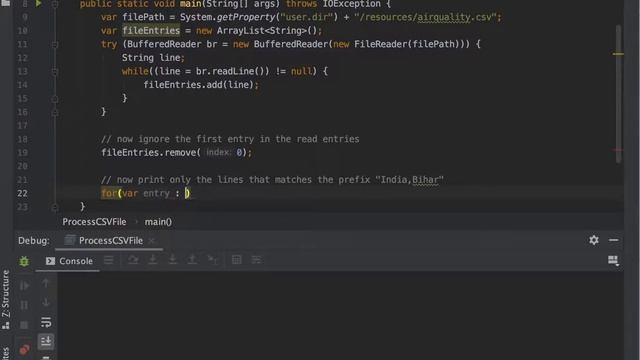Screen dimensions: 640x360
Task: Rerun the debug session with the bug icon
Action: click(24, 261)
